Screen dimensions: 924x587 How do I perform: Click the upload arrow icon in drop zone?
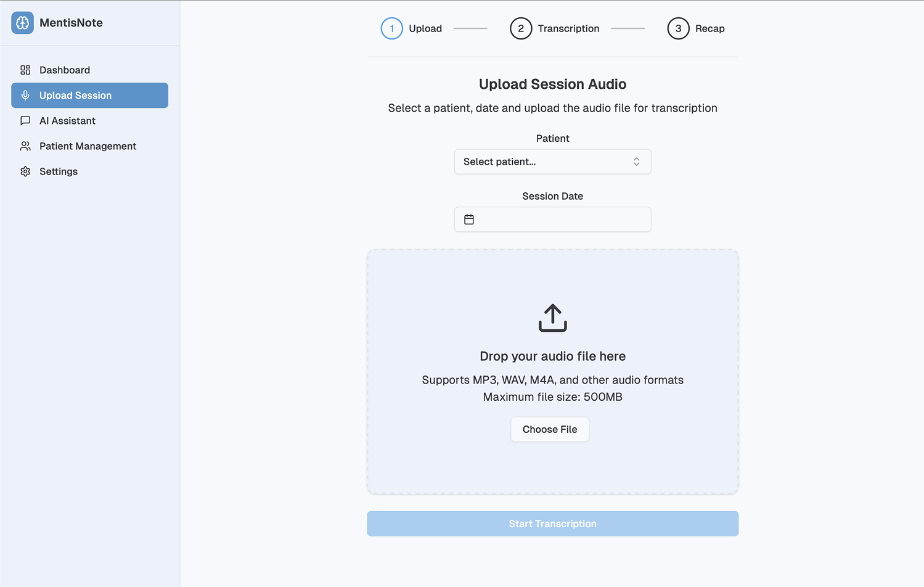pyautogui.click(x=552, y=318)
